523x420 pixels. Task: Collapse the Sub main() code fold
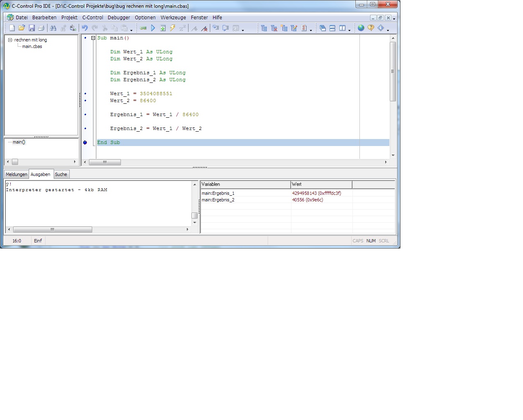pos(93,38)
